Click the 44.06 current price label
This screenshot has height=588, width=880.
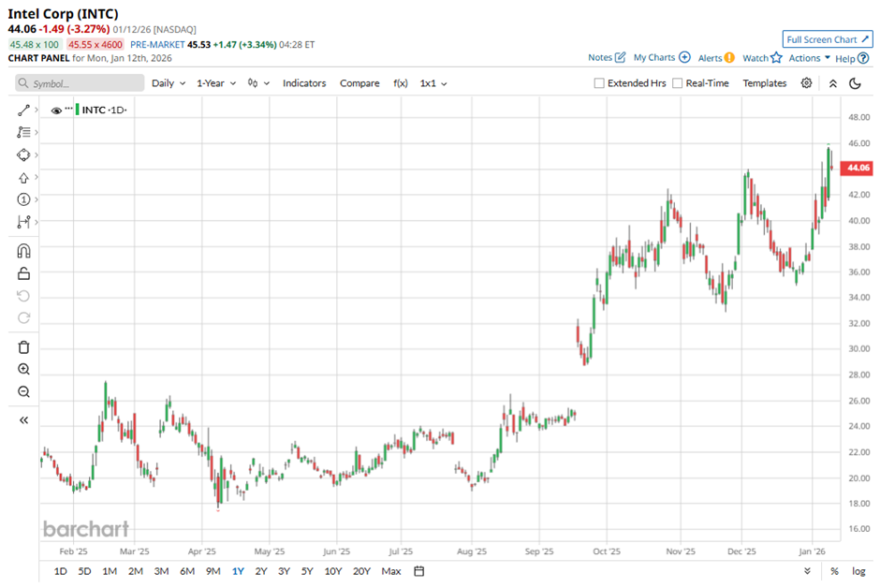pos(857,168)
